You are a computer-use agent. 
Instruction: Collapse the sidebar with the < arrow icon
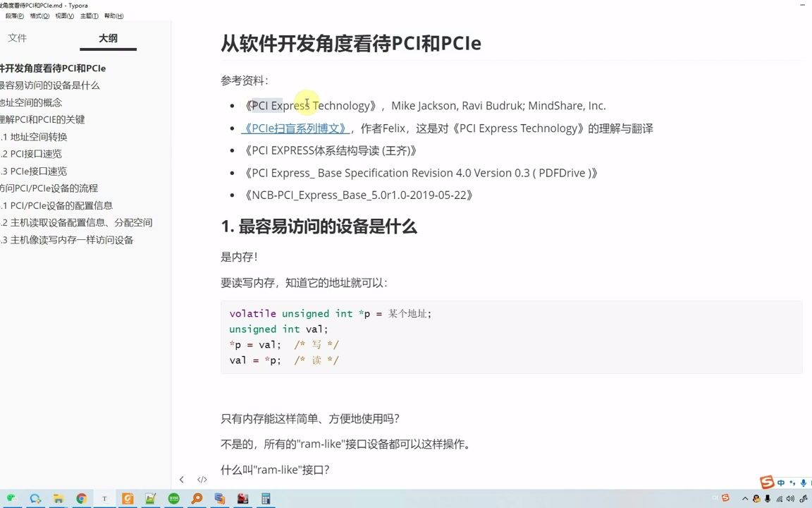(x=181, y=479)
